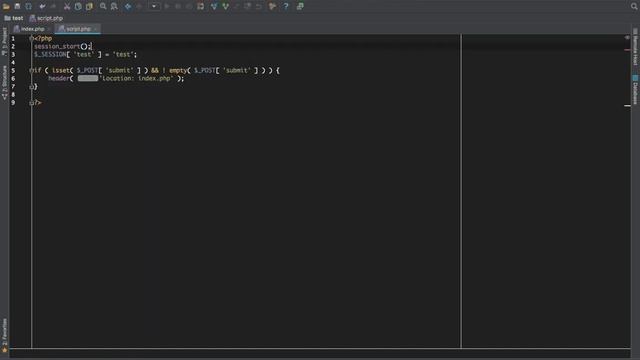Close the index.php editor tab
Viewport: 640px width, 360px height.
tap(48, 29)
